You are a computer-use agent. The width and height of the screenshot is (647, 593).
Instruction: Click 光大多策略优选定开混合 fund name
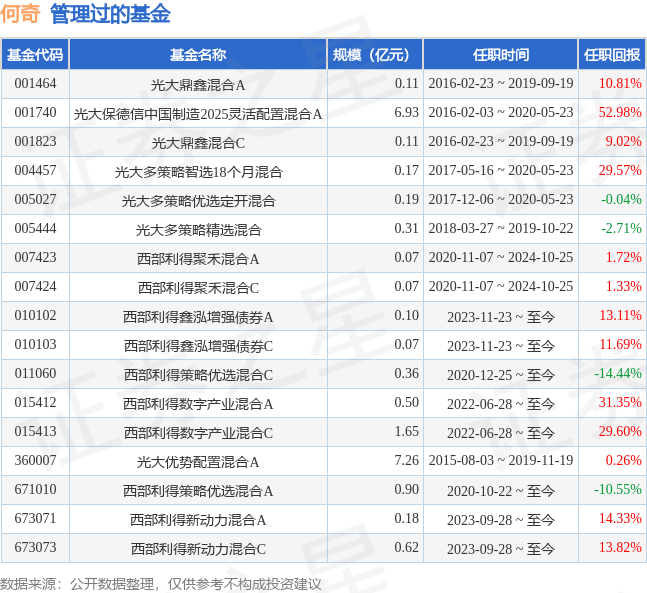coord(198,200)
